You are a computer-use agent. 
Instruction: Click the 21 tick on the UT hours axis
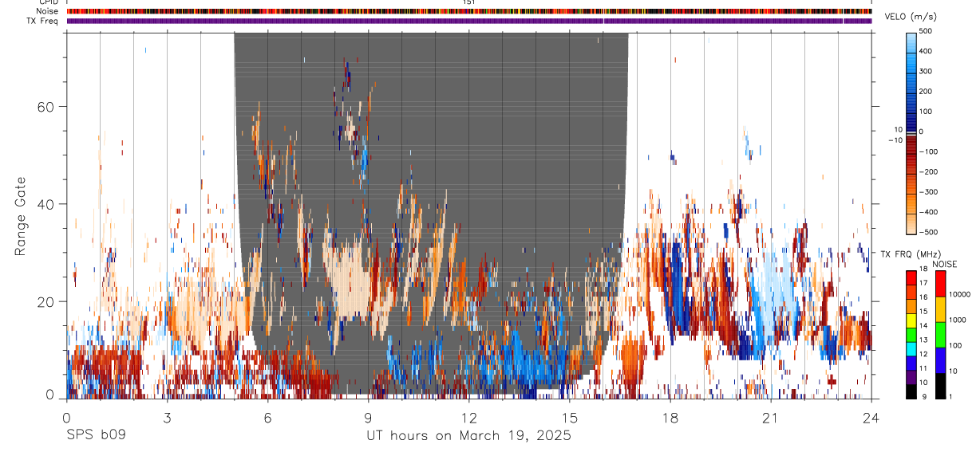tap(771, 417)
